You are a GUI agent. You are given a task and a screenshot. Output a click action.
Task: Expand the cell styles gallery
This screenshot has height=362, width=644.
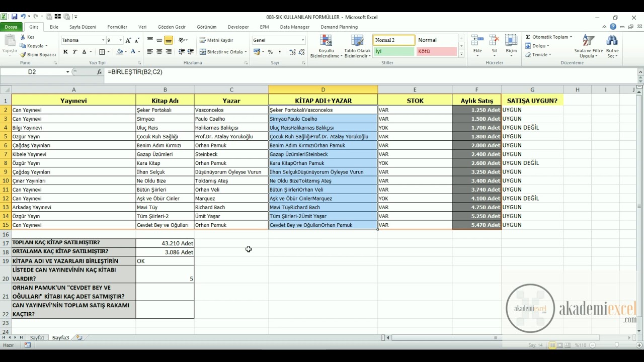tap(461, 54)
